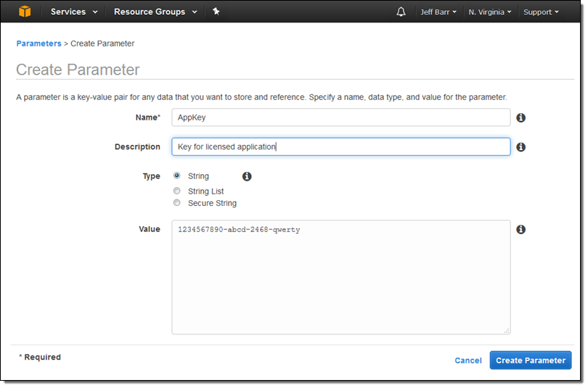The height and width of the screenshot is (388, 588).
Task: Open the Support menu
Action: coord(541,12)
